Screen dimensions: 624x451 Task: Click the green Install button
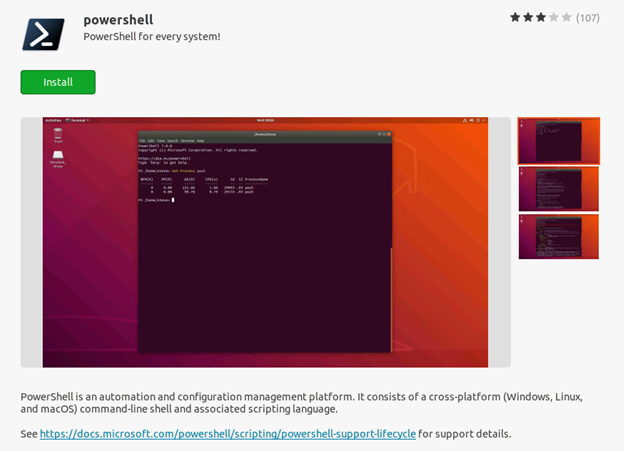58,82
